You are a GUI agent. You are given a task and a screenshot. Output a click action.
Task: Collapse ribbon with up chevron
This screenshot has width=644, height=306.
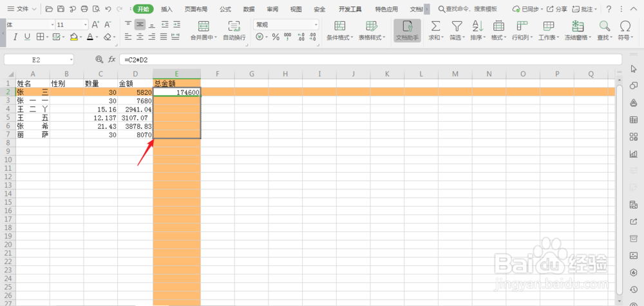[632, 9]
